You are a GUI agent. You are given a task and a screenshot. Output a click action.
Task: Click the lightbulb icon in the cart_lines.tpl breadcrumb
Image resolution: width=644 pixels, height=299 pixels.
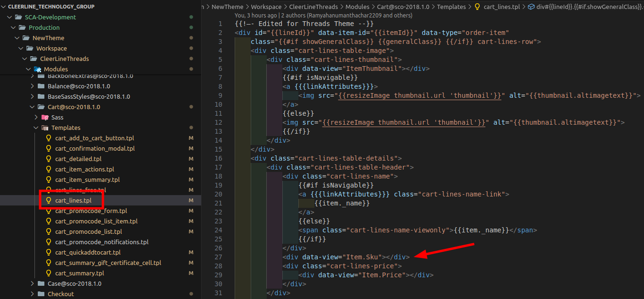tap(477, 7)
